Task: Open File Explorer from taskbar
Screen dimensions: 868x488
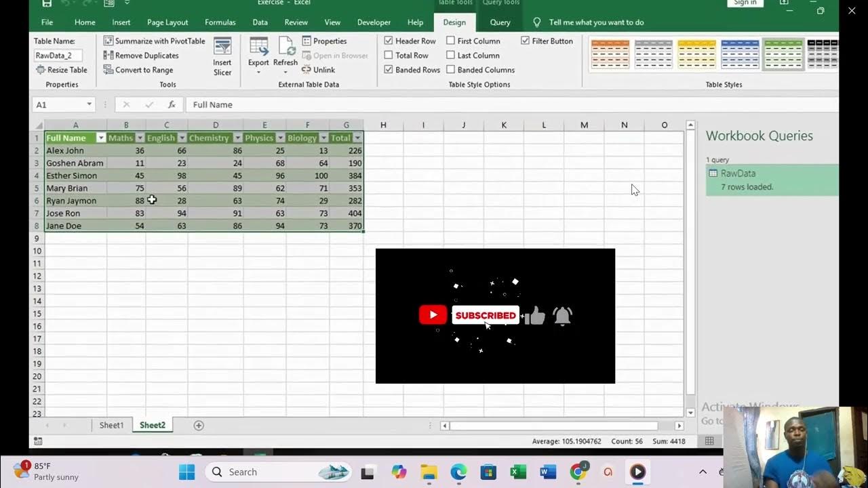Action: 429,472
